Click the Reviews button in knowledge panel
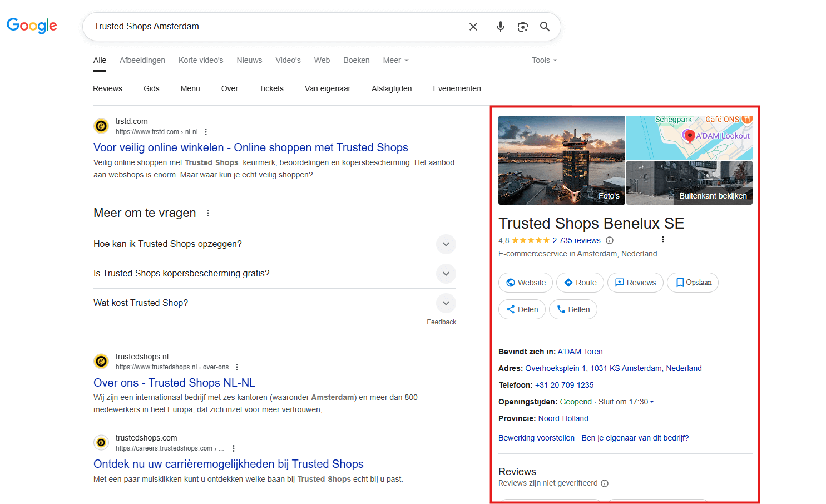 coord(635,283)
